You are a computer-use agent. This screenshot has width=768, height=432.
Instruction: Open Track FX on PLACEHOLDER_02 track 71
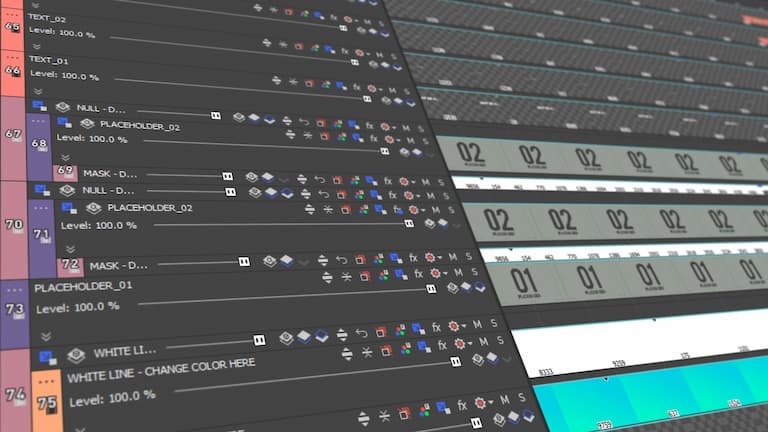pos(398,210)
